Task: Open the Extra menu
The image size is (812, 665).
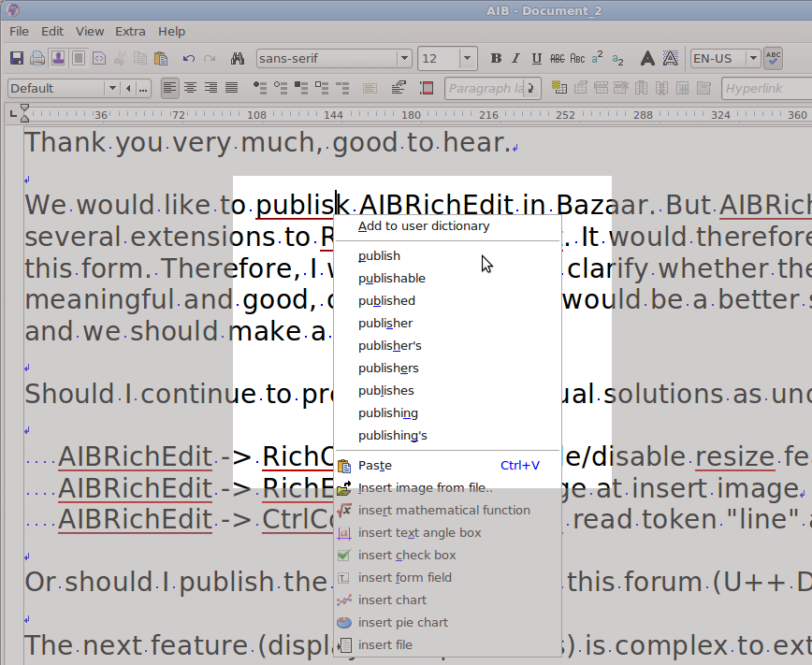Action: 130,31
